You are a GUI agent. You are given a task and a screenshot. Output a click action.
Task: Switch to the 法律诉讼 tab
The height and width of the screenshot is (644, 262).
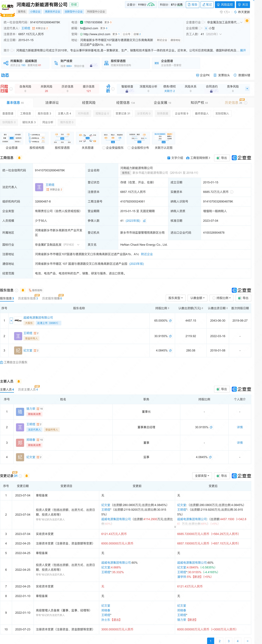pyautogui.click(x=52, y=103)
